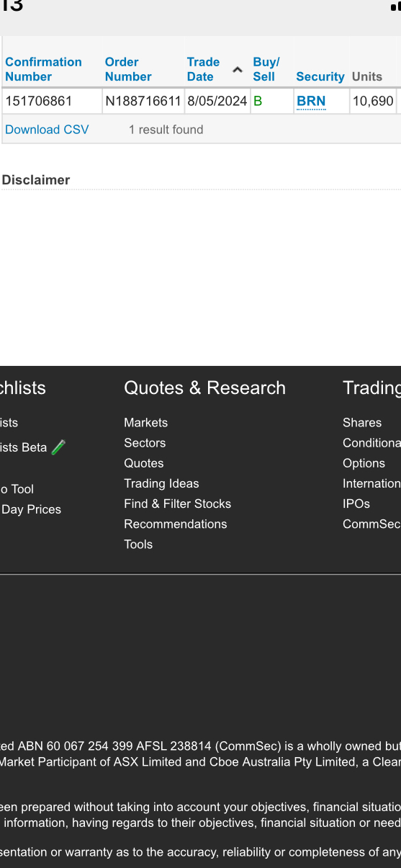Open Find & Filter Stocks
The image size is (401, 868).
(177, 504)
